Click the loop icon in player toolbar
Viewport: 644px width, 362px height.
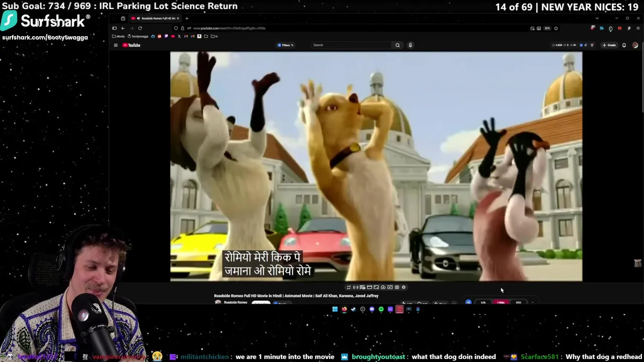pyautogui.click(x=349, y=287)
